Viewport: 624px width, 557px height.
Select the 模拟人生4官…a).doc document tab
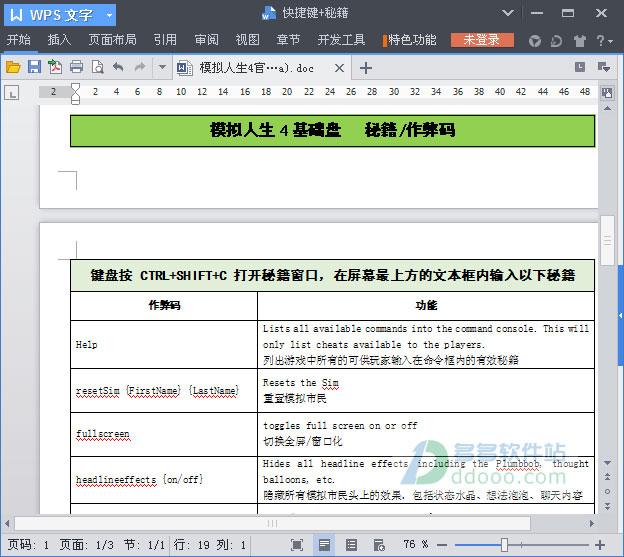(257, 68)
